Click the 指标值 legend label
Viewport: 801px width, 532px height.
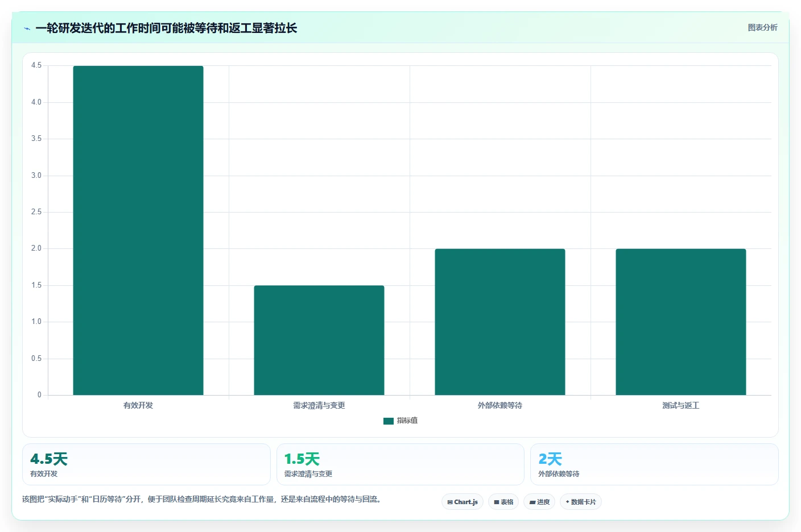(x=407, y=421)
